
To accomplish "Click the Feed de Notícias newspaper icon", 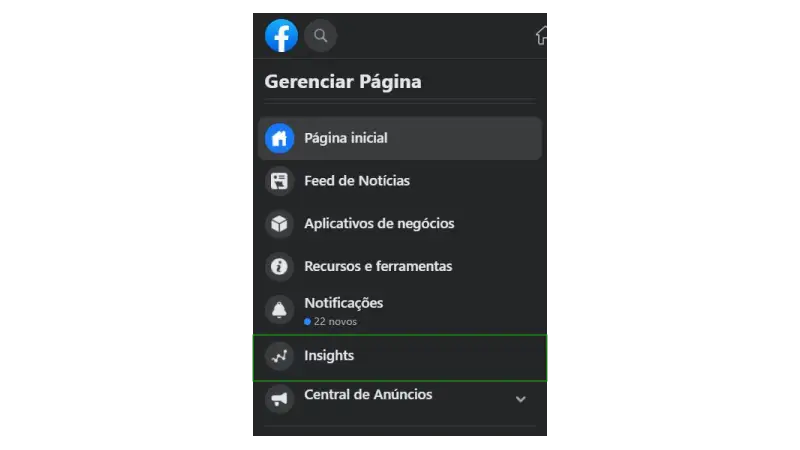I will (279, 181).
